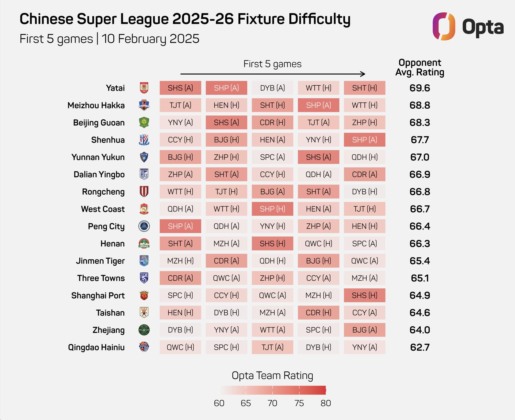Click the Yatai club crest
The width and height of the screenshot is (515, 420).
[x=144, y=88]
